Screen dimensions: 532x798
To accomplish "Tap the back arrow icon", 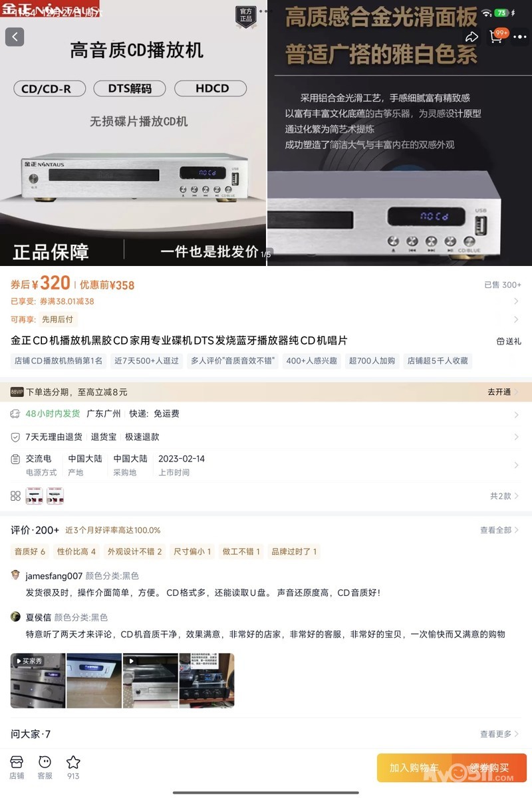I will pyautogui.click(x=15, y=37).
